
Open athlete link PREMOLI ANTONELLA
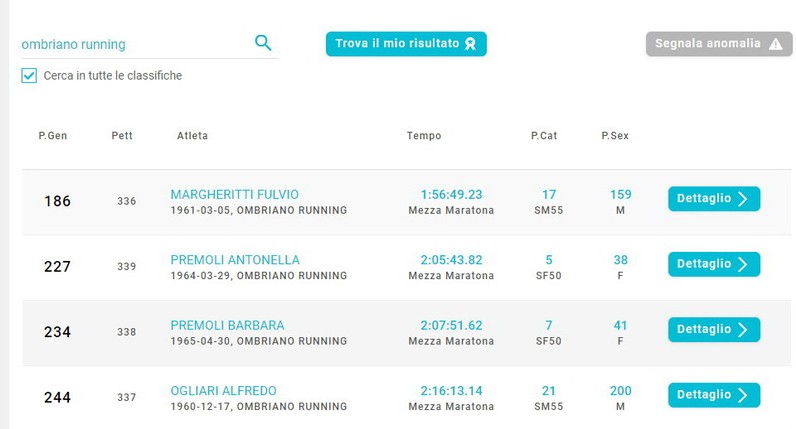coord(235,260)
